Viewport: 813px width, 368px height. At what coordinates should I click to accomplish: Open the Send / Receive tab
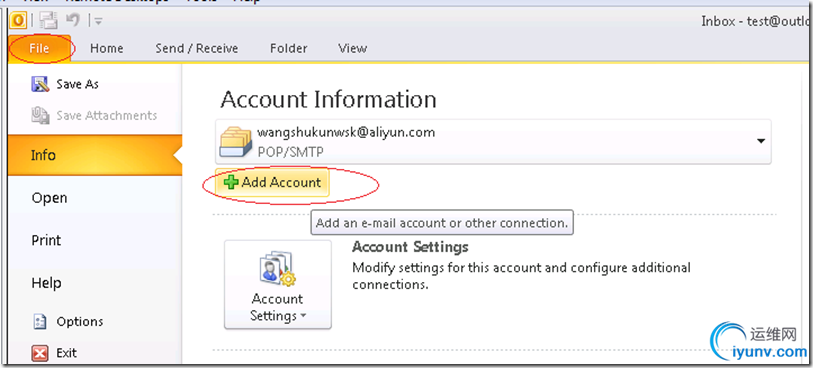197,49
